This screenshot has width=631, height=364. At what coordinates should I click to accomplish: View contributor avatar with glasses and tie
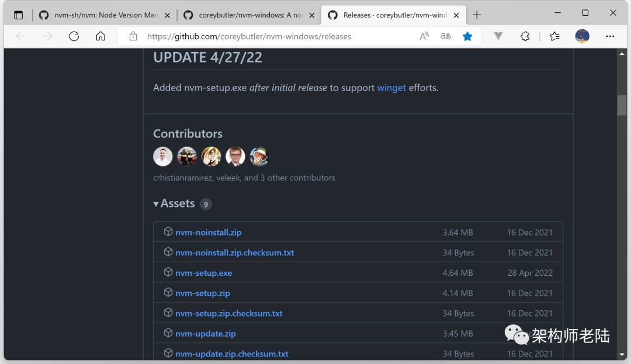click(x=235, y=157)
